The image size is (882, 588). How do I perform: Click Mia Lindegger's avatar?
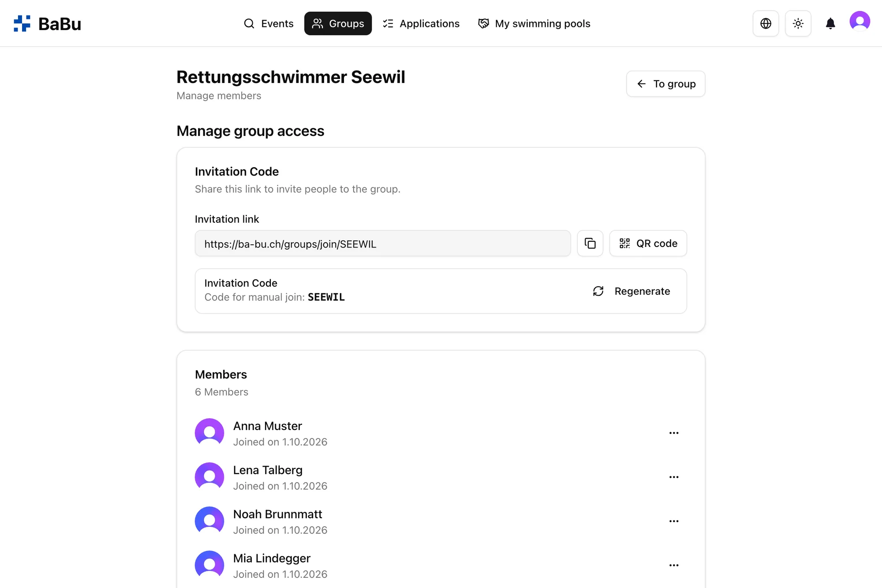pyautogui.click(x=209, y=565)
